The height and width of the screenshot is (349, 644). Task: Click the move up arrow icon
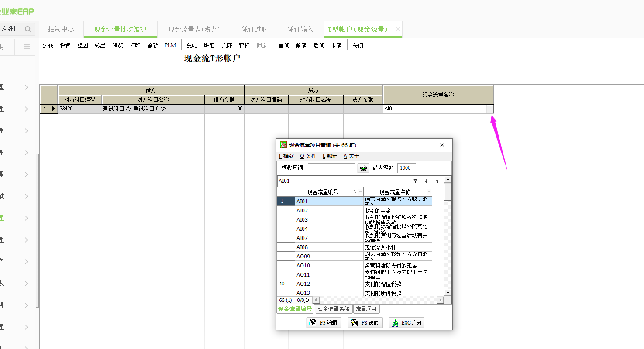pyautogui.click(x=437, y=181)
